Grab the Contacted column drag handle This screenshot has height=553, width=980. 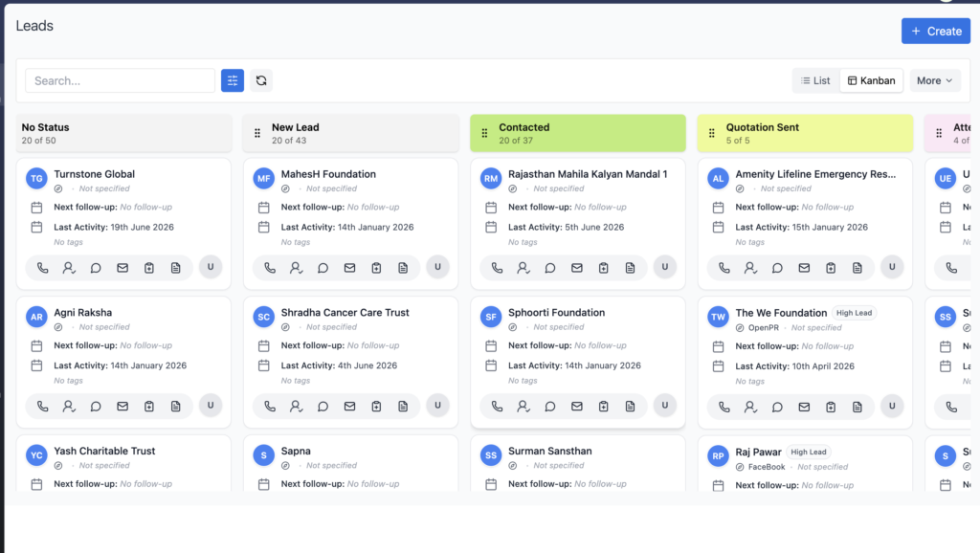coord(484,133)
